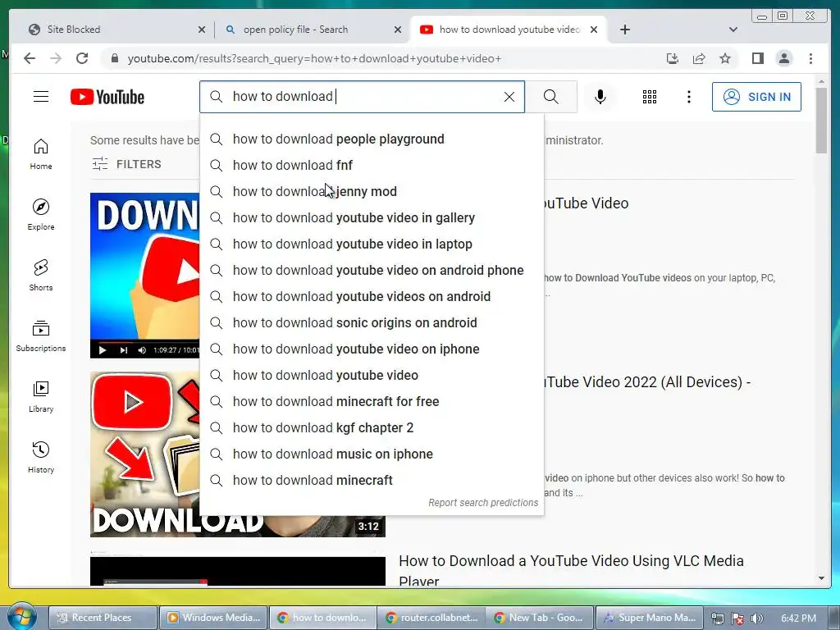840x630 pixels.
Task: Switch to router.collabnet taskbar window
Action: [x=431, y=618]
